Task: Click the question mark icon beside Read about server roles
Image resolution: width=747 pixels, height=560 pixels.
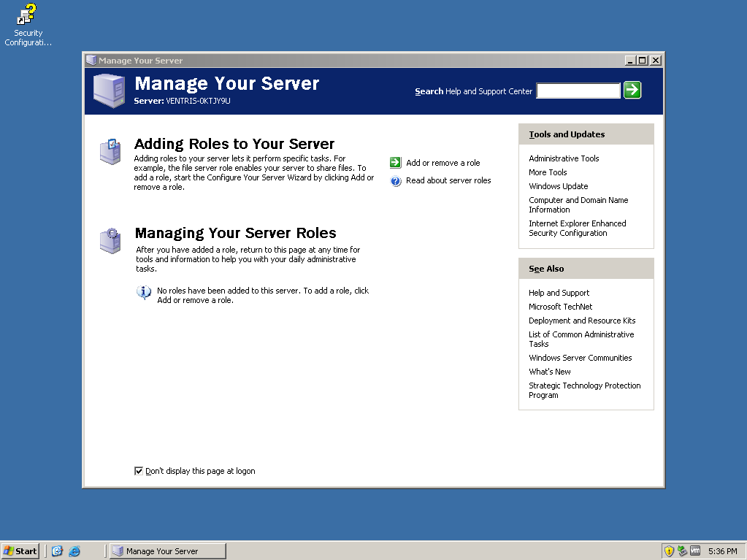Action: point(396,180)
